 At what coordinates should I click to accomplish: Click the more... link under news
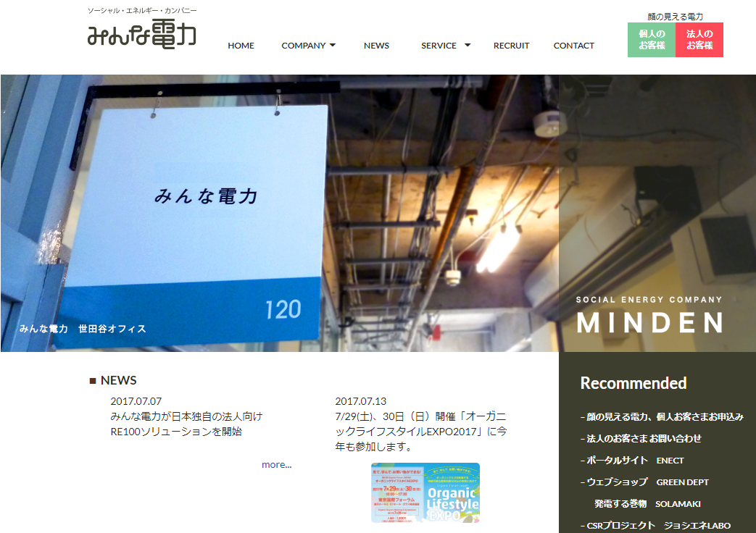click(x=276, y=465)
